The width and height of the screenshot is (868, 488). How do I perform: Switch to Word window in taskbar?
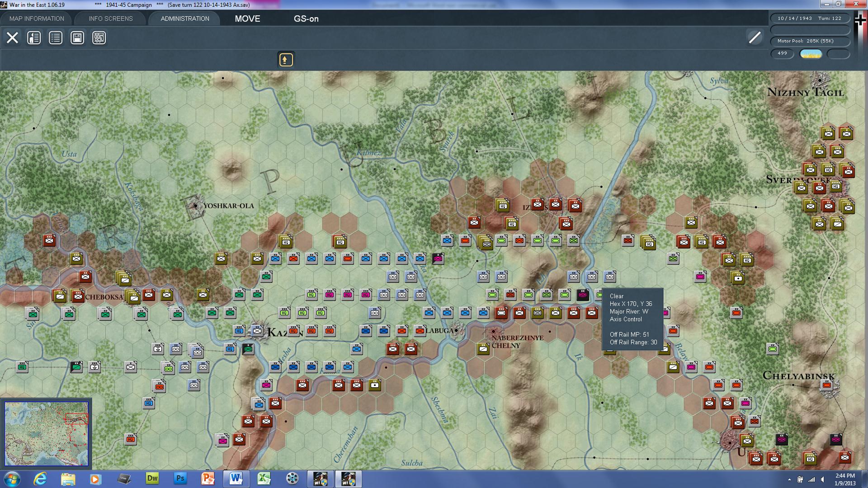[236, 479]
